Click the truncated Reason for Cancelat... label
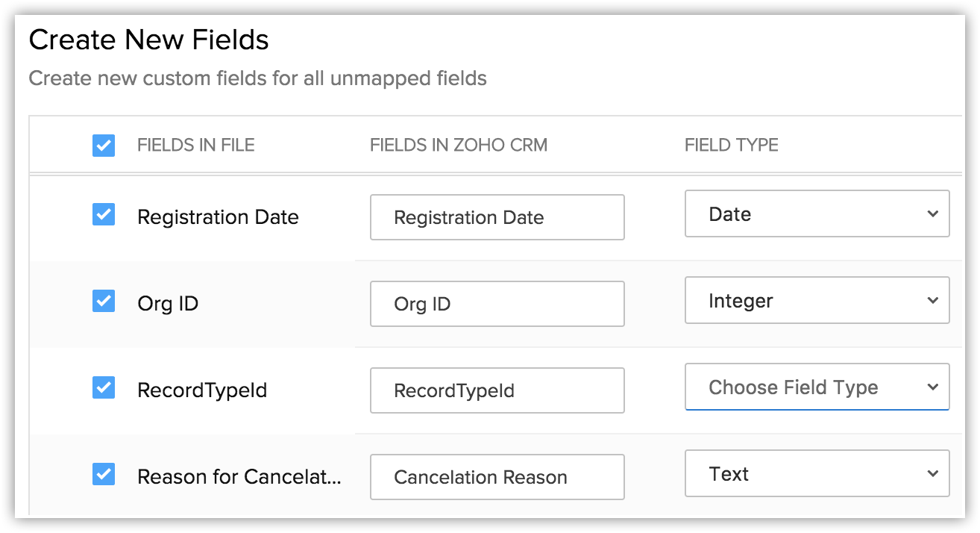Viewport: 980px width, 533px height. [x=239, y=477]
